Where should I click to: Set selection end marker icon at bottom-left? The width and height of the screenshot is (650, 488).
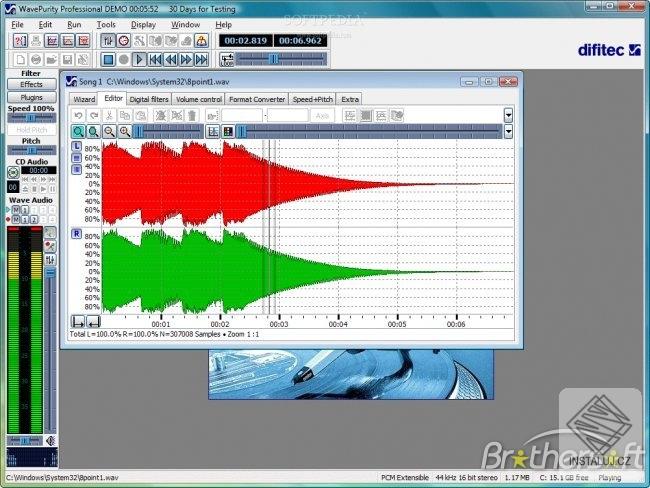tap(94, 322)
